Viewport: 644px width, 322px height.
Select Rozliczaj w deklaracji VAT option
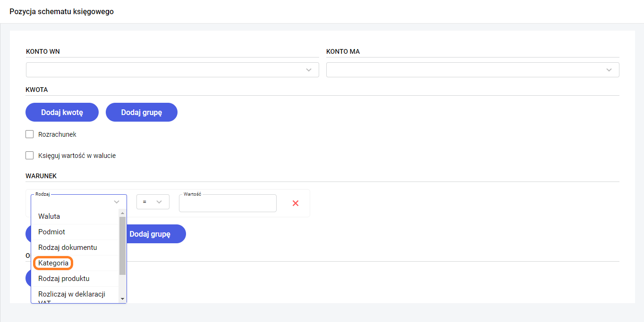72,295
